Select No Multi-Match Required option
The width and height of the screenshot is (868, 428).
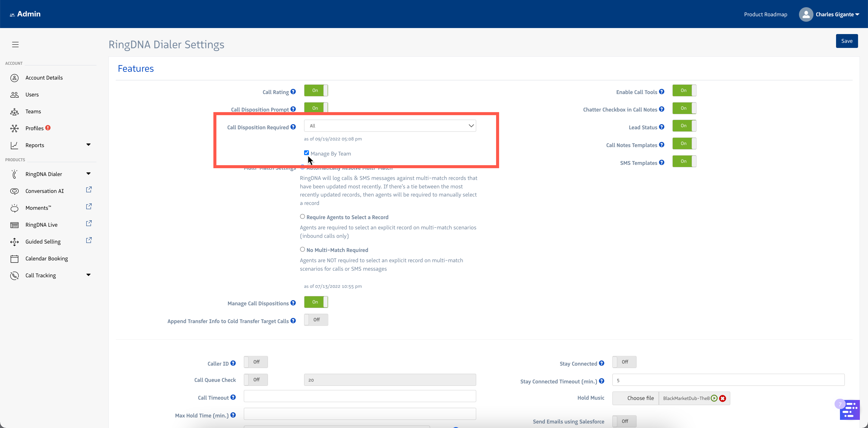pos(302,249)
